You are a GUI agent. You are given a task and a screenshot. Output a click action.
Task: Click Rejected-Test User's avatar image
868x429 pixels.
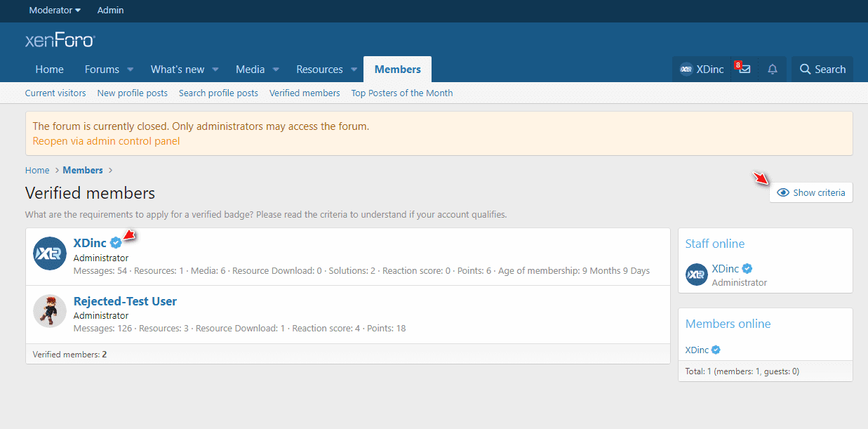pos(50,310)
